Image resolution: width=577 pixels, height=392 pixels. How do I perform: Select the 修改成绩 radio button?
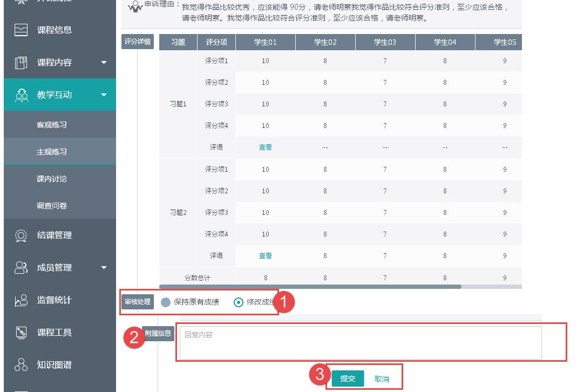point(239,302)
